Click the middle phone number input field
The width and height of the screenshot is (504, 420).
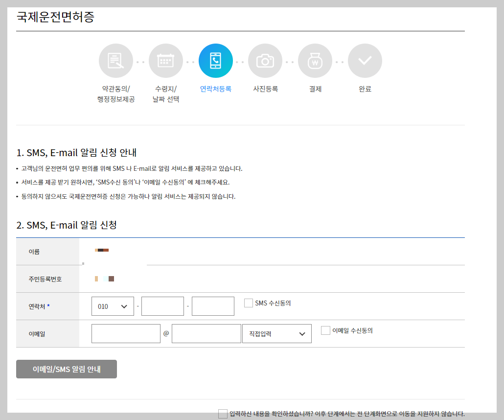[x=162, y=305]
